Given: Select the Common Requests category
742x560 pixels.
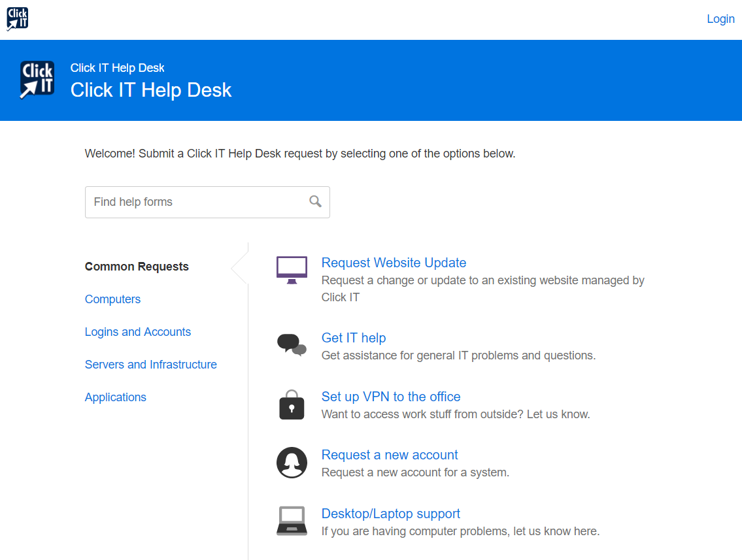Looking at the screenshot, I should (137, 267).
